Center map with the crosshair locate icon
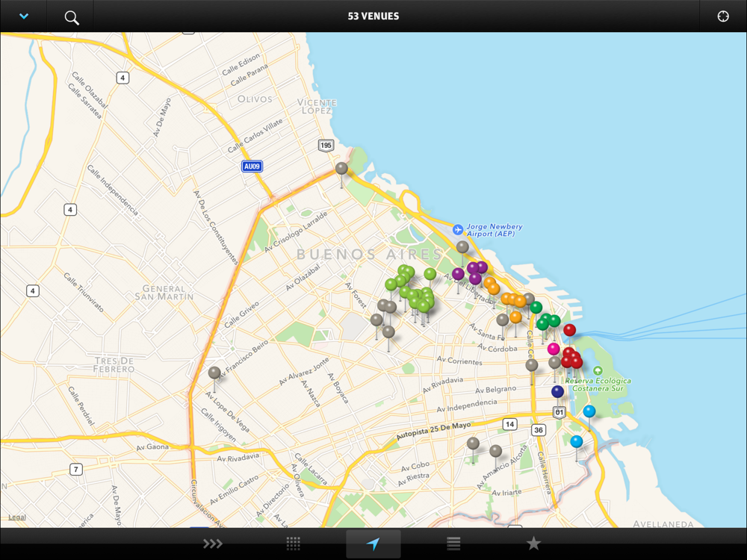 coord(722,16)
